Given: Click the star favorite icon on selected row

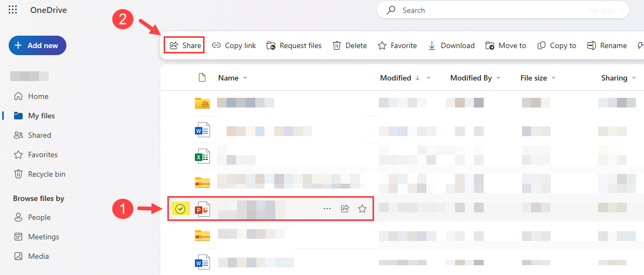Looking at the screenshot, I should [362, 209].
